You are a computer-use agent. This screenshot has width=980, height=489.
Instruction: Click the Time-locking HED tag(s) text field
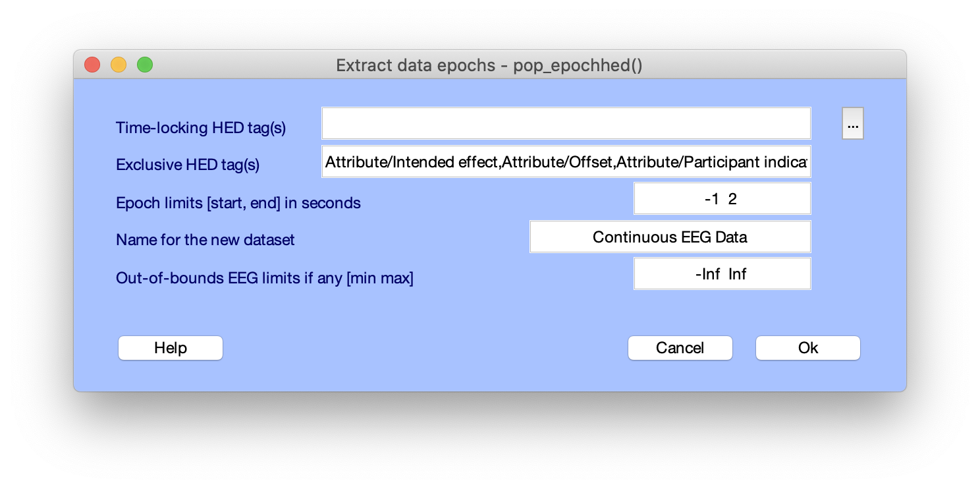click(566, 123)
